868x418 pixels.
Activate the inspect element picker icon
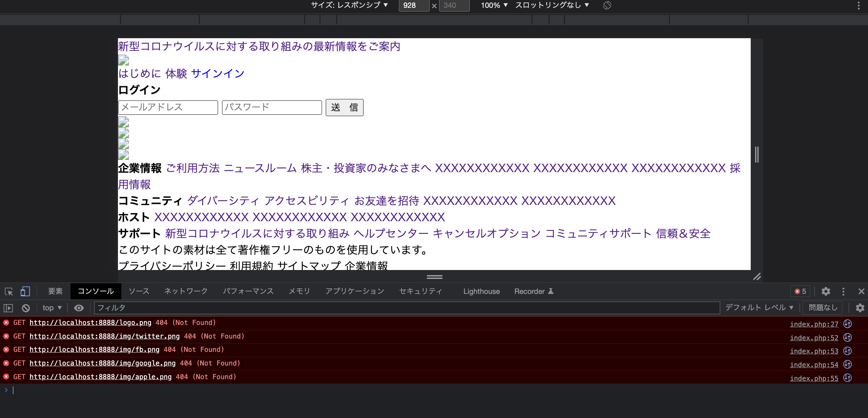9,292
